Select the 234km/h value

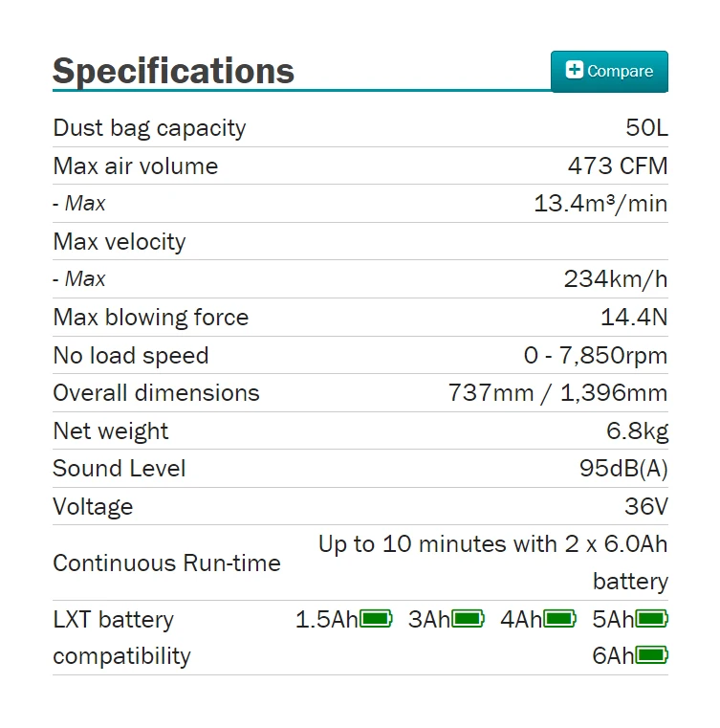615,279
